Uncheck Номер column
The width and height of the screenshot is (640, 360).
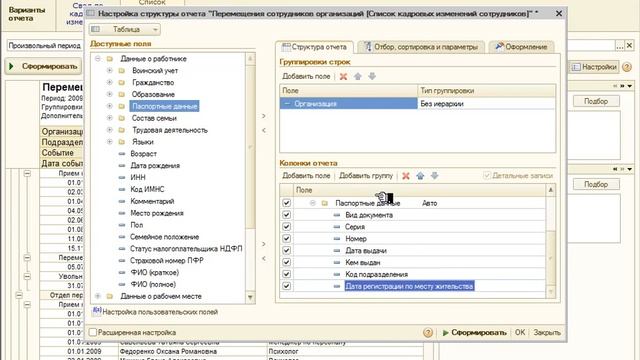click(x=287, y=238)
